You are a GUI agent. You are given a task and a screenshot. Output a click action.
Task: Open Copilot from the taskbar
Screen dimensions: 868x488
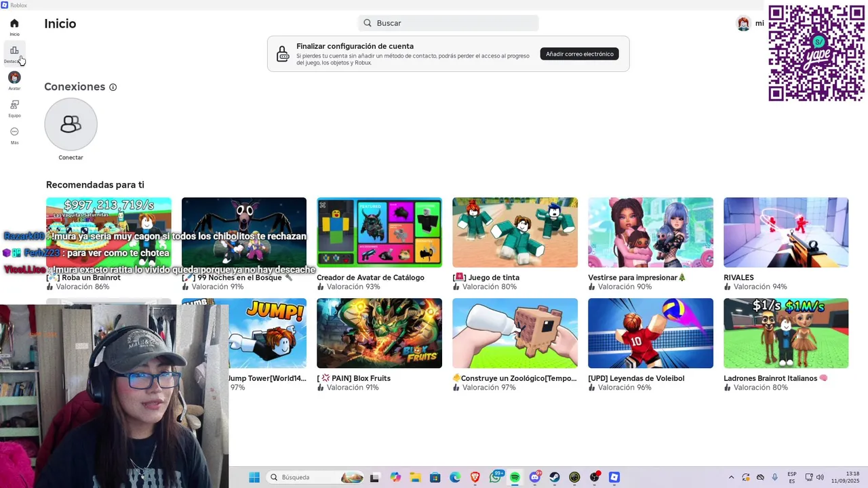pyautogui.click(x=395, y=477)
